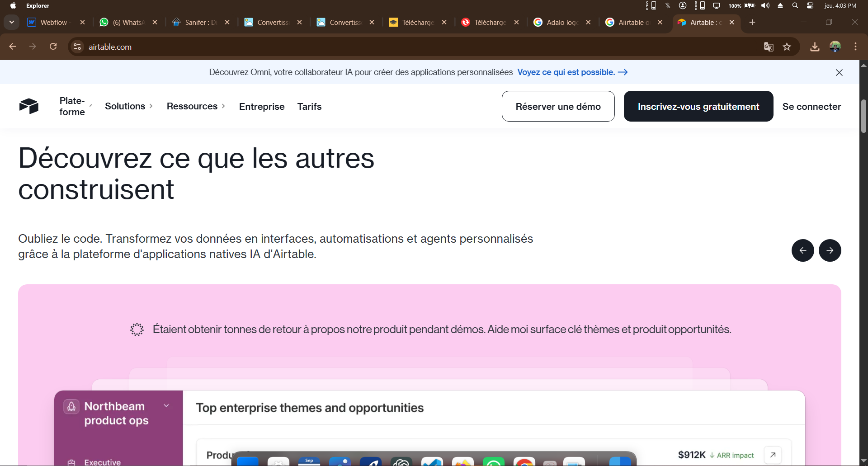Follow the Voyez ce qui est possible link
The width and height of the screenshot is (868, 466).
[572, 72]
